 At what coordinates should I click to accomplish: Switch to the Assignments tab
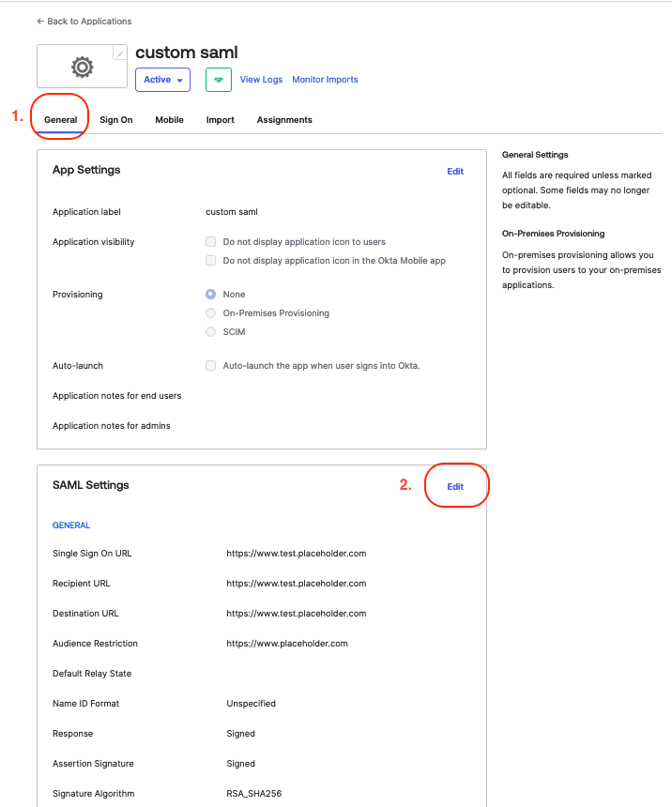click(284, 120)
